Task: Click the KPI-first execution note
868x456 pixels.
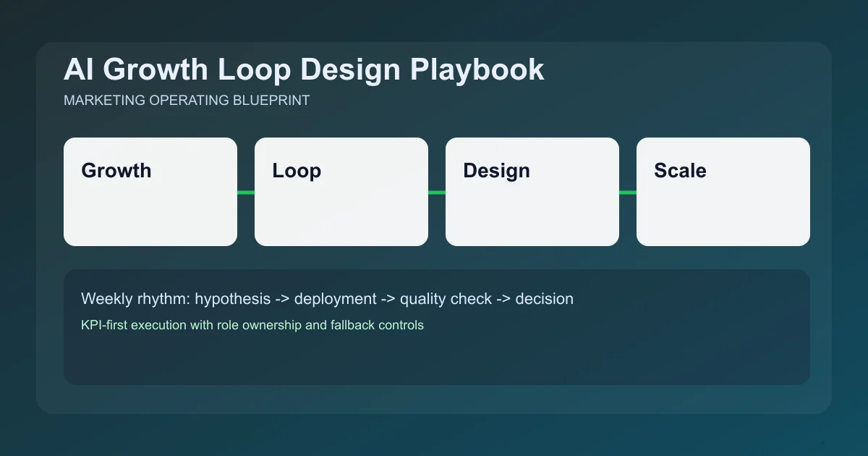Action: click(x=252, y=325)
